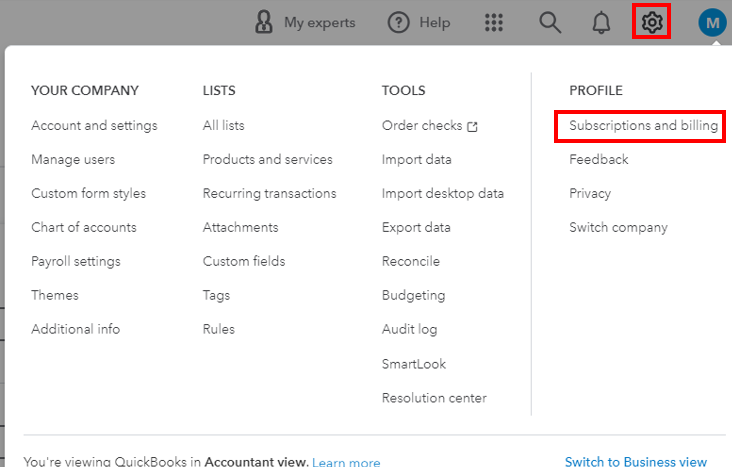Select Account and settings
Screen dimensions: 732x467
[94, 126]
